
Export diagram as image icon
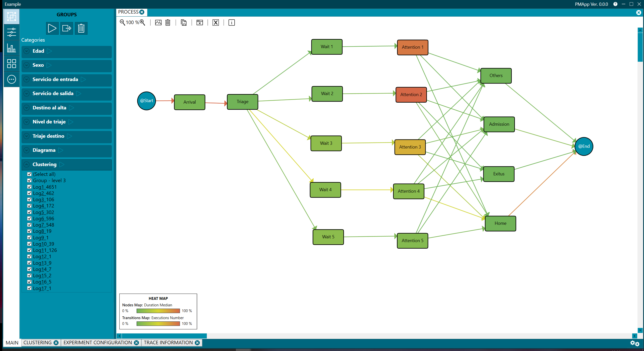tap(158, 23)
